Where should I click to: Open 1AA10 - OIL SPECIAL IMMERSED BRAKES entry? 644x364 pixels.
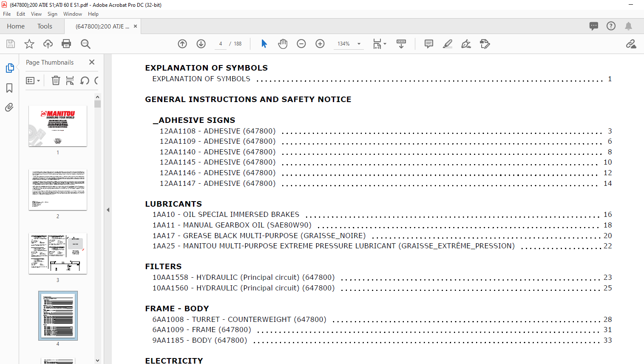point(382,215)
